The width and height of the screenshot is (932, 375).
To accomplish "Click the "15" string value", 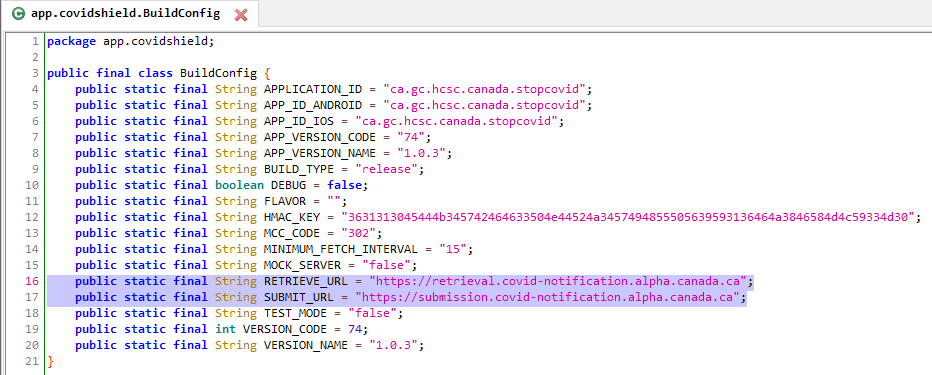I will [x=452, y=249].
